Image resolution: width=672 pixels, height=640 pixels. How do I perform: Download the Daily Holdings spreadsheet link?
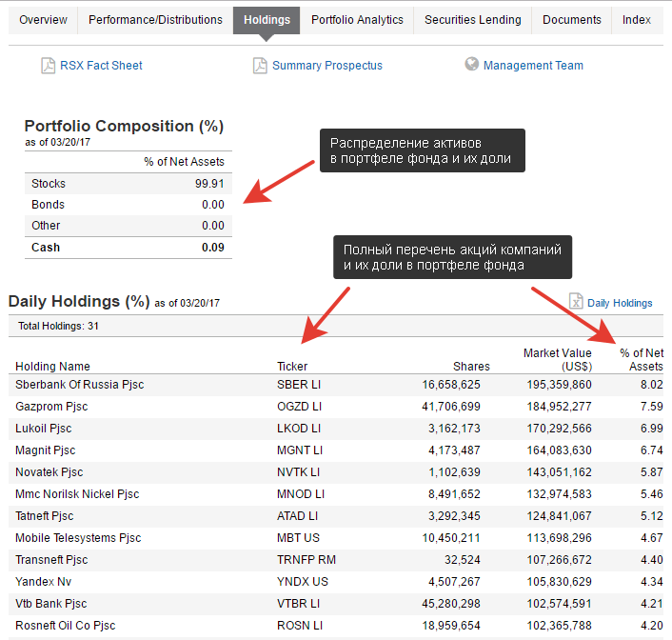620,303
